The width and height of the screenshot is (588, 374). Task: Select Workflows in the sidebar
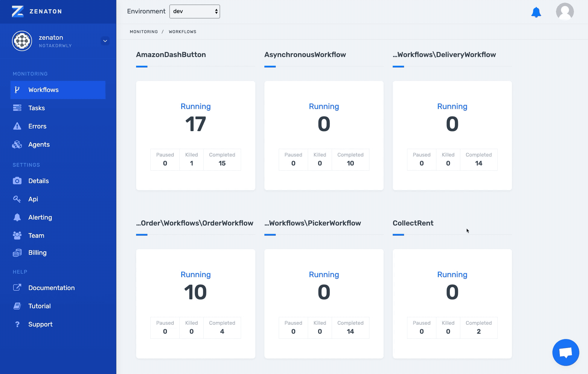(58, 90)
